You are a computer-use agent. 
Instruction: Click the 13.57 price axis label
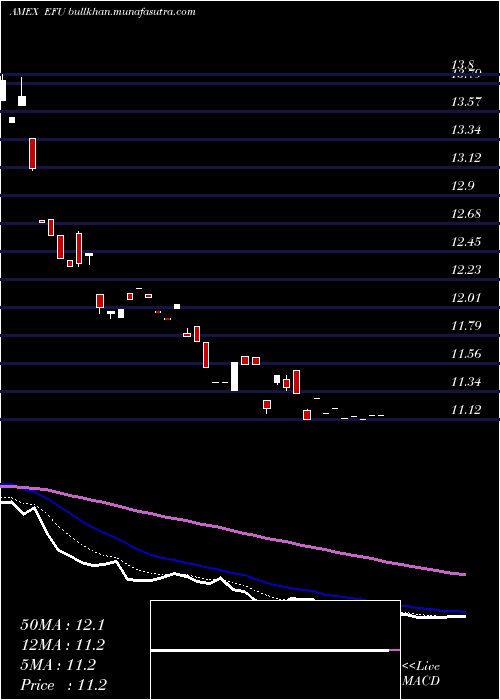coord(467,102)
